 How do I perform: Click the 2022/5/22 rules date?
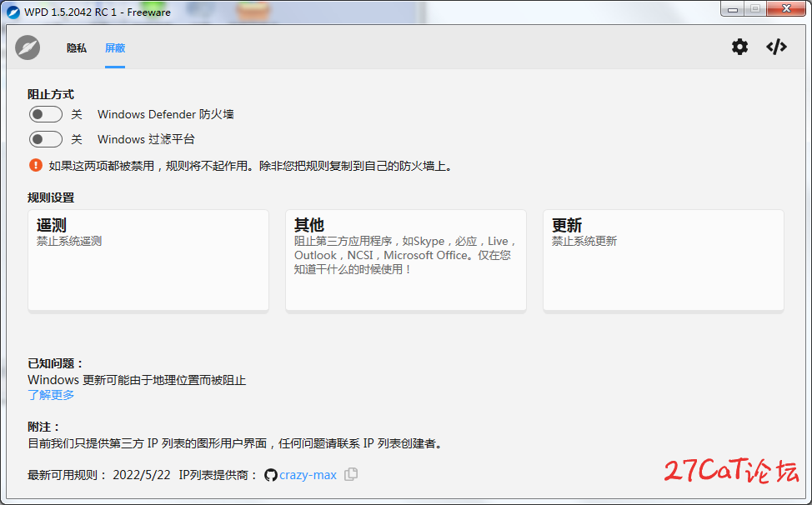pos(142,474)
